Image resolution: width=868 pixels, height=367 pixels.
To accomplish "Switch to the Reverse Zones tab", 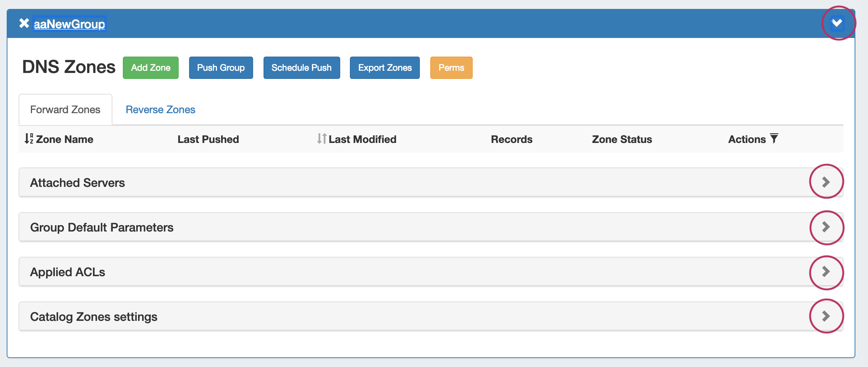I will [x=160, y=110].
